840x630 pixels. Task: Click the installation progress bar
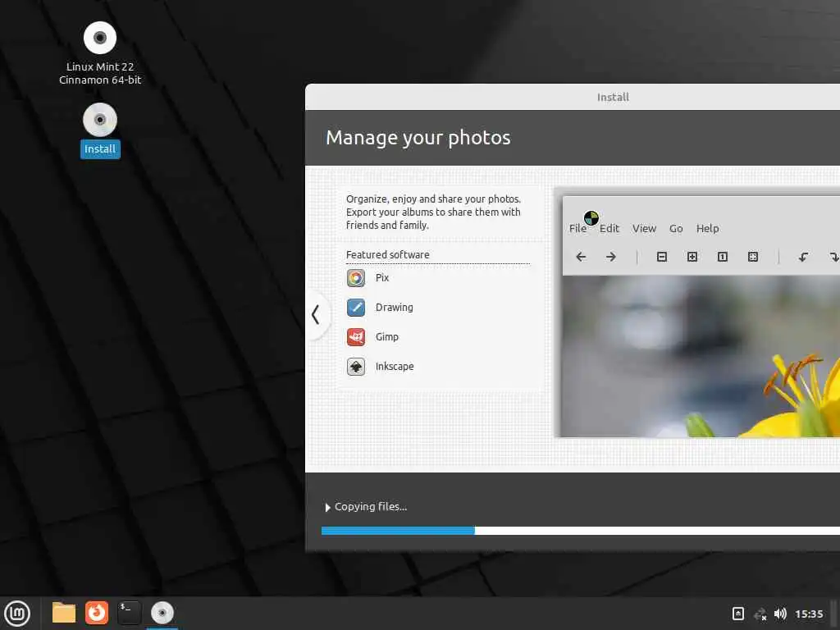[x=581, y=531]
